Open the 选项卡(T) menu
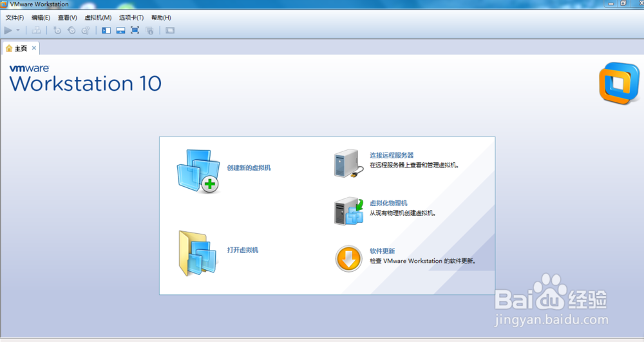The image size is (644, 342). pos(131,17)
